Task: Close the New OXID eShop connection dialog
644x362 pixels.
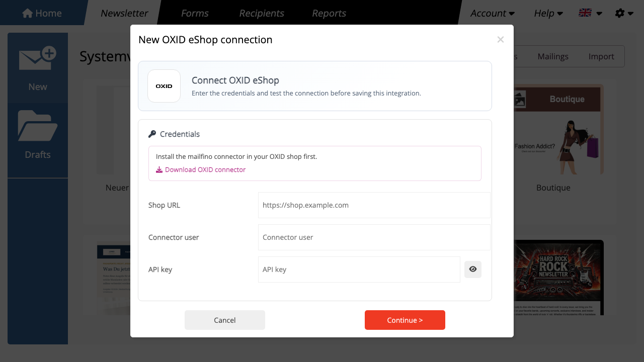Action: (500, 40)
